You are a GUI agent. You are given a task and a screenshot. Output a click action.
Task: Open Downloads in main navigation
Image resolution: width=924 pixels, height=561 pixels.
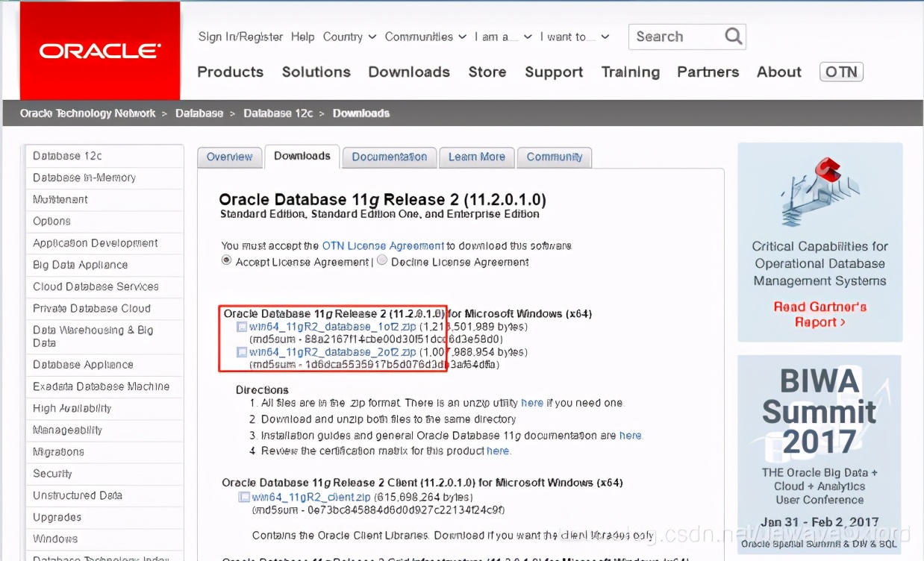(x=409, y=72)
